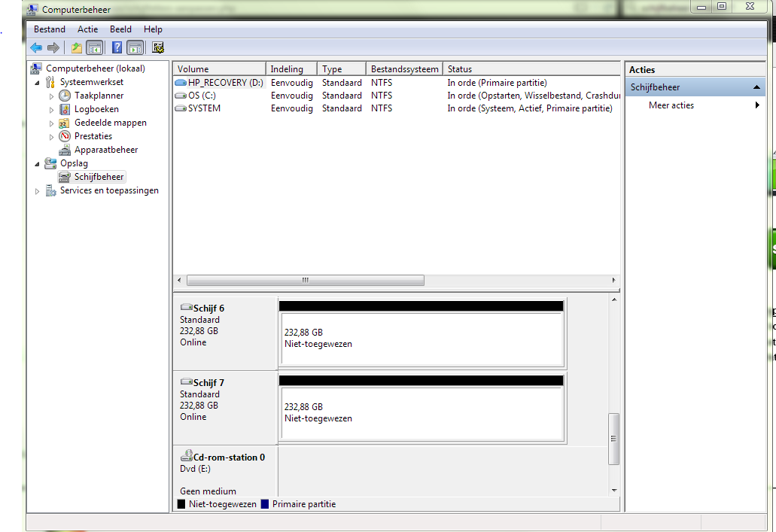776x532 pixels.
Task: Click the disk settings toolbar icon
Action: click(x=158, y=47)
